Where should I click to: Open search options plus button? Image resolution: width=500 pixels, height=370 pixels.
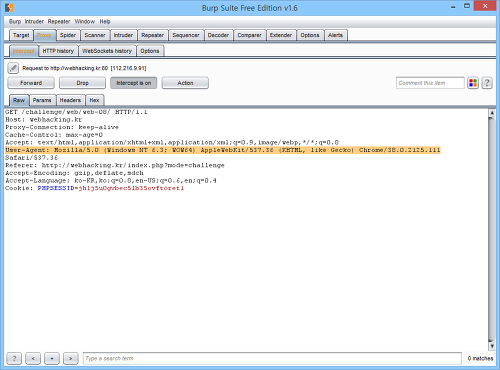point(52,358)
